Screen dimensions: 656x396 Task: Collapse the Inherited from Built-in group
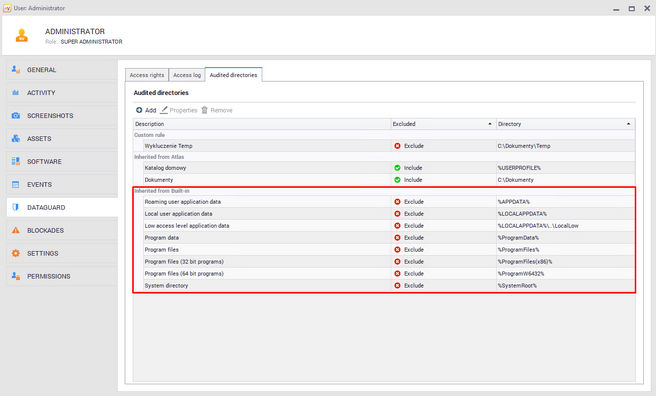161,191
